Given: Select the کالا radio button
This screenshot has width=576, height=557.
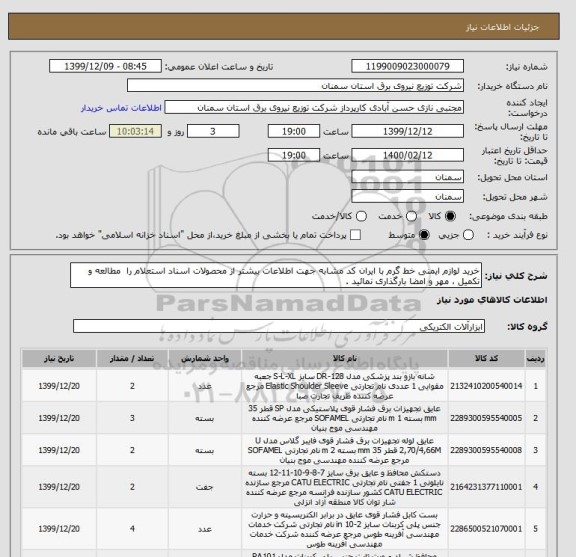Looking at the screenshot, I should pyautogui.click(x=450, y=216).
